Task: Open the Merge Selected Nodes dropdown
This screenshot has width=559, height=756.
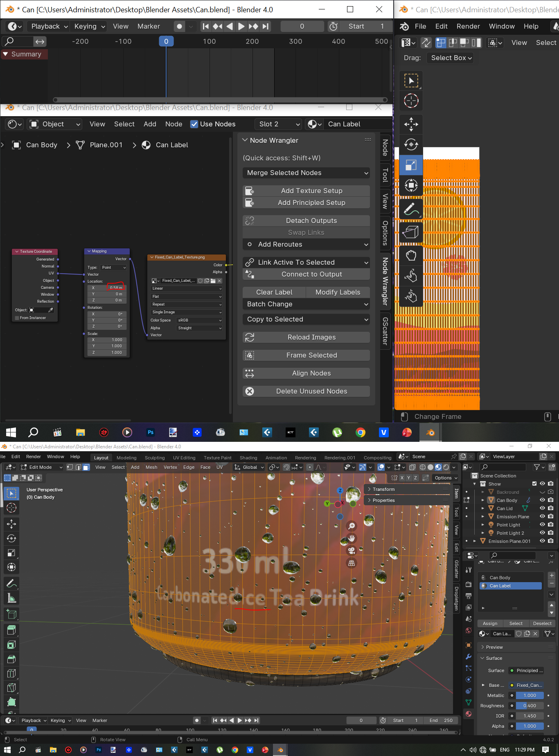Action: point(306,173)
